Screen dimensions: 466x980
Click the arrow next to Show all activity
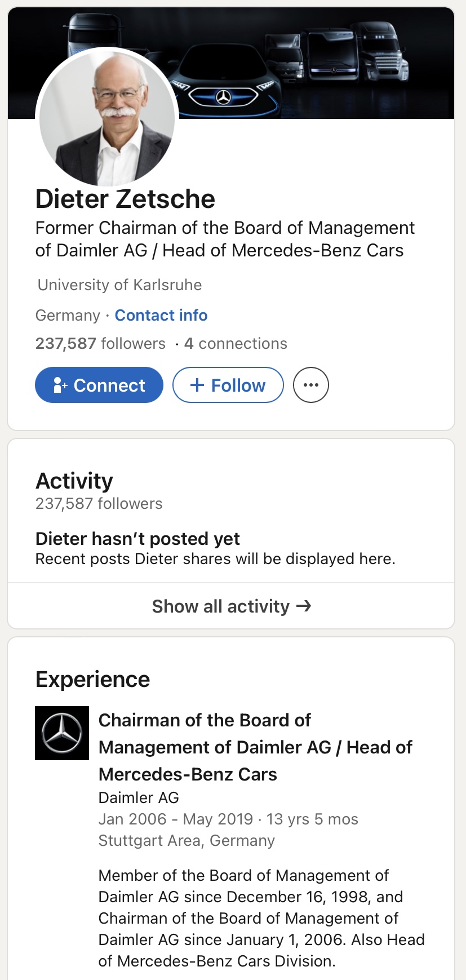coord(304,606)
